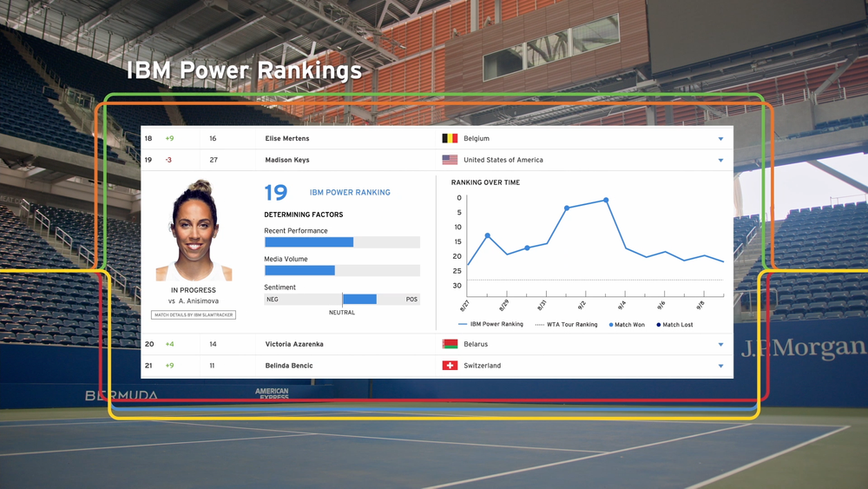Click Madison Keys player photo
Viewport: 868px width, 489px height.
194,230
